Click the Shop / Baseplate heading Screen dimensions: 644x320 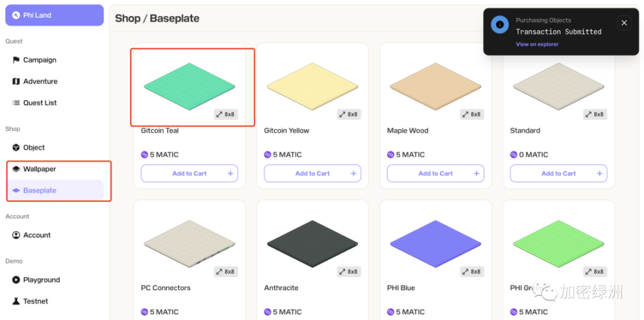157,19
